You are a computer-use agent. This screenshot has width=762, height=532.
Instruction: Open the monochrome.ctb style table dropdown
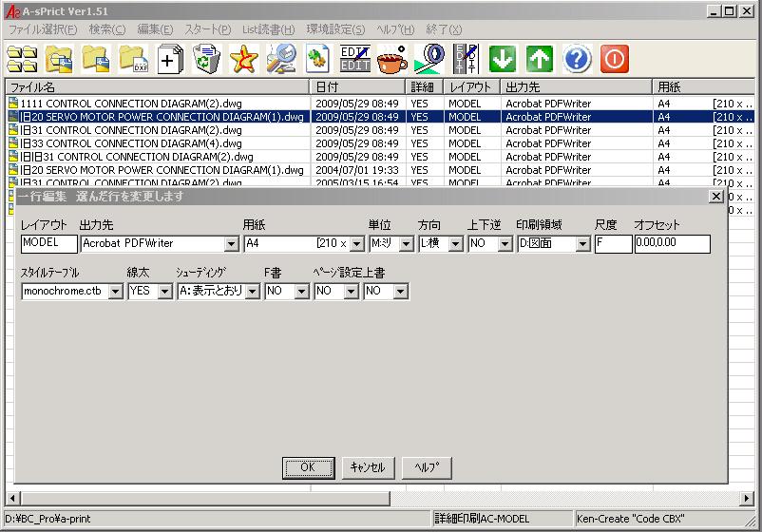click(115, 292)
